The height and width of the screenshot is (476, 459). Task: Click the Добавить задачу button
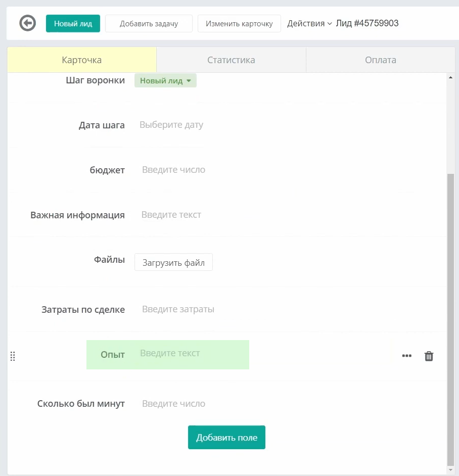[x=149, y=24]
